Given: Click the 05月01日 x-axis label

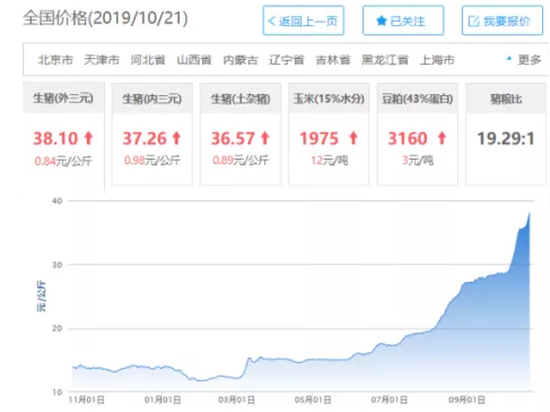Looking at the screenshot, I should pos(313,400).
